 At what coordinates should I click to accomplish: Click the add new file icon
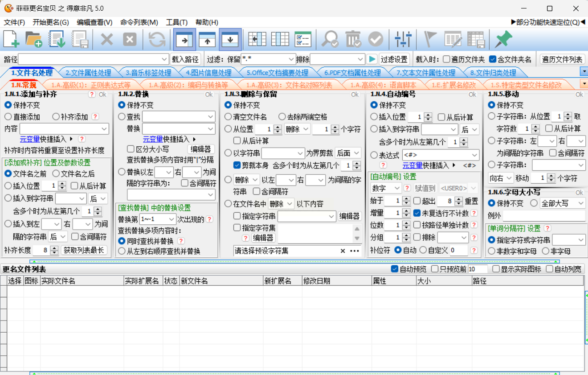(x=12, y=40)
